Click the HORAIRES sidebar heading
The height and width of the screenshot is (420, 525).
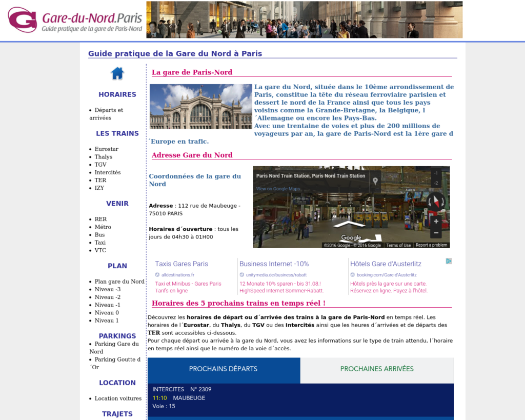tap(117, 94)
